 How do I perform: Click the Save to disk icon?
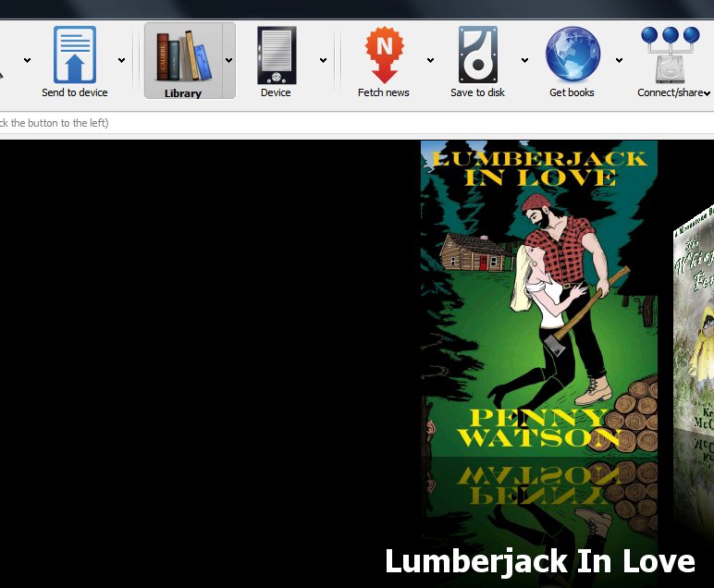(477, 55)
